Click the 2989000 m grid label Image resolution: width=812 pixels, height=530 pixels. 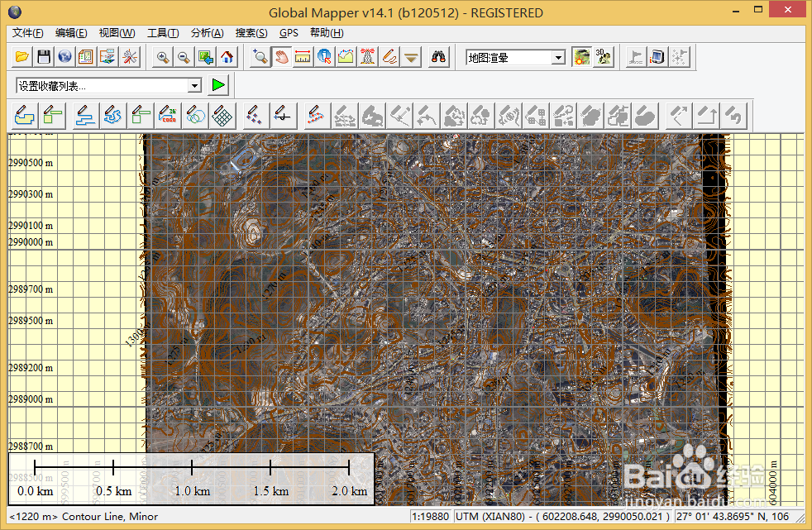coord(31,399)
